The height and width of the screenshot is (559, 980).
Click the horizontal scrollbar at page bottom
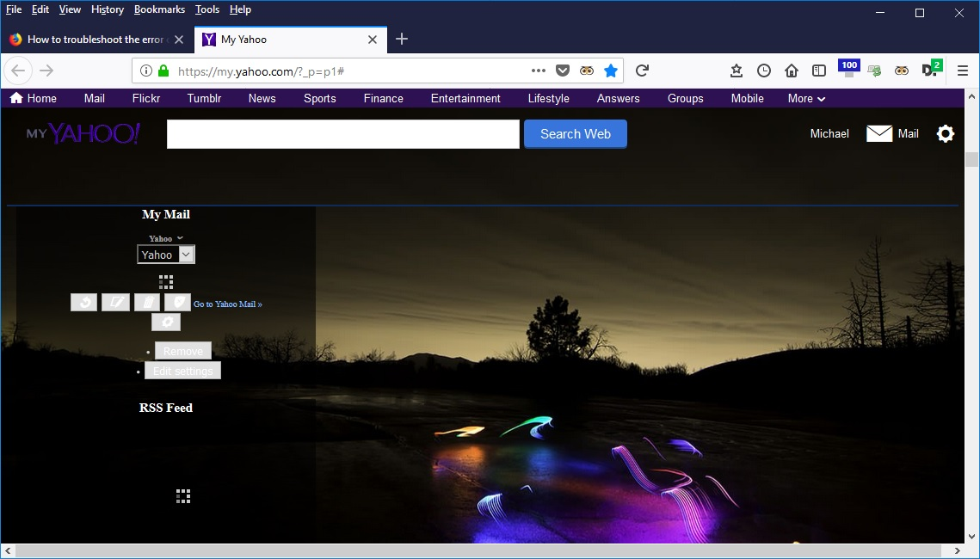click(482, 550)
